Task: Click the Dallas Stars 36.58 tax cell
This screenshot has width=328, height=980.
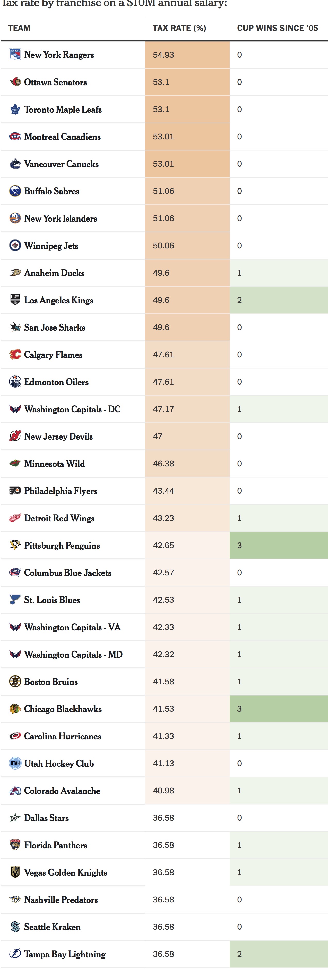Action: (187, 818)
